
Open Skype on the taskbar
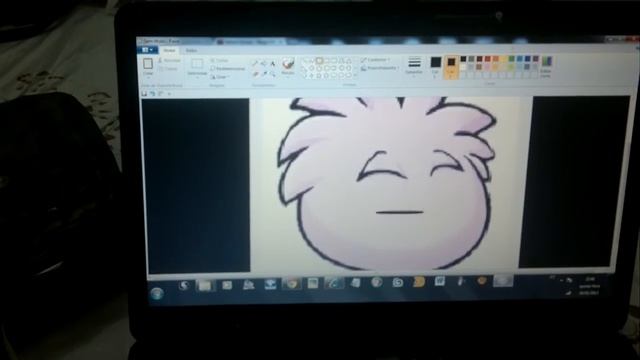398,282
